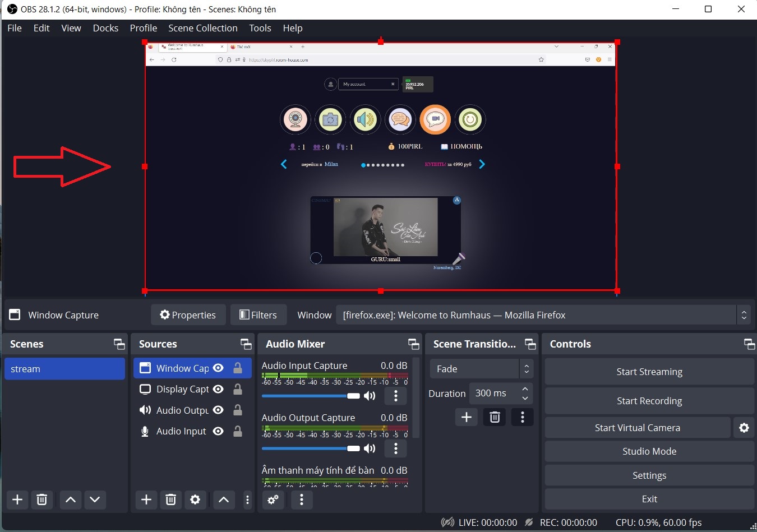The image size is (757, 532).
Task: Open the Audio Mixer menu dots
Action: [302, 499]
